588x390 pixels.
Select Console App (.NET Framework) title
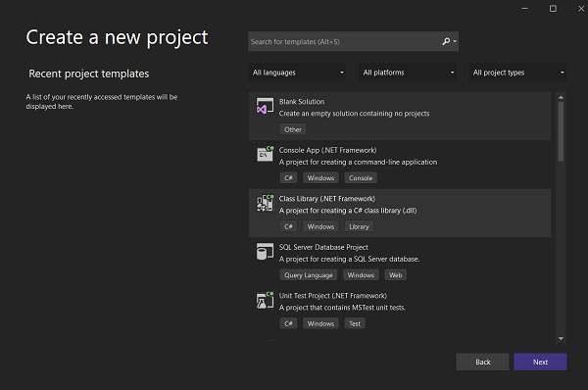click(x=327, y=150)
